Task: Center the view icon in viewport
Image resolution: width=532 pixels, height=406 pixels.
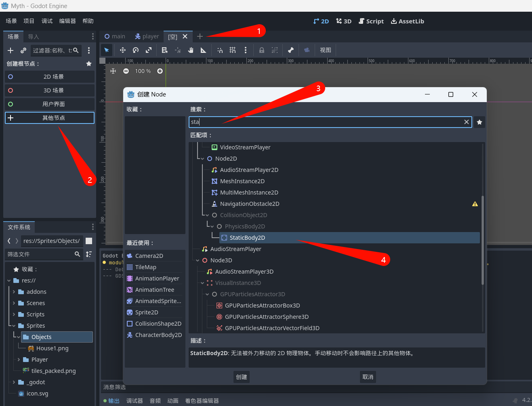Action: click(113, 71)
